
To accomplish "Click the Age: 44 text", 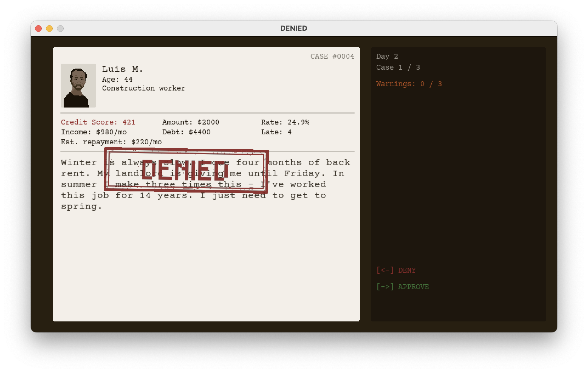I will pos(117,80).
